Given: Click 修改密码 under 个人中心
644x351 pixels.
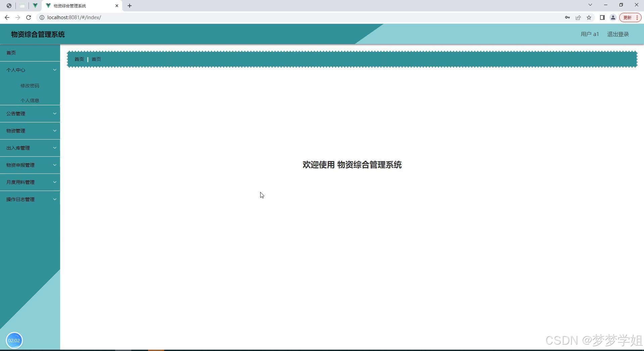Looking at the screenshot, I should pos(30,85).
